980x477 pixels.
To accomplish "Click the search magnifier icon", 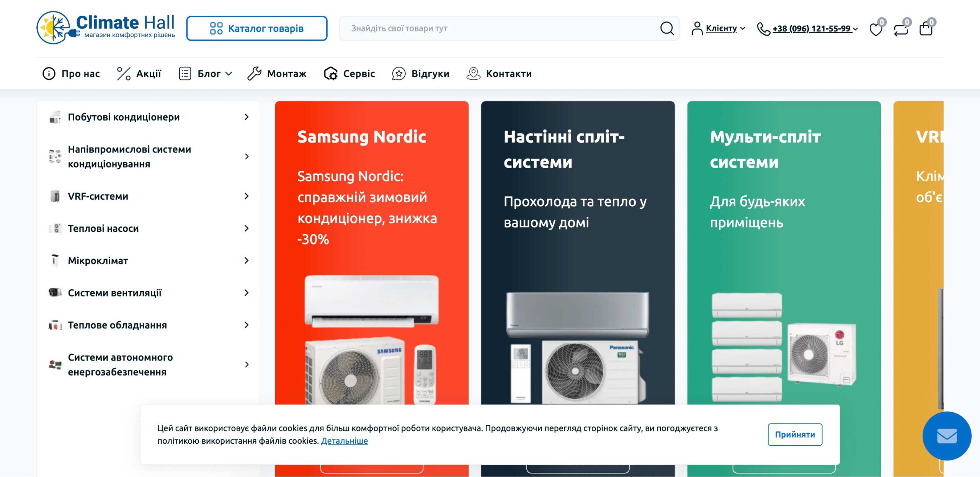I will pyautogui.click(x=666, y=28).
